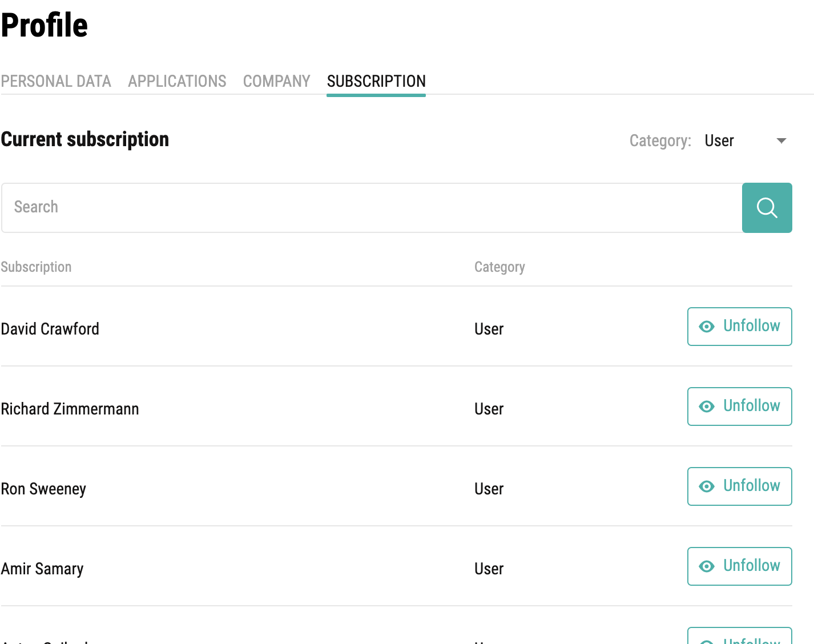814x644 pixels.
Task: Click the Richard Zimmermann name
Action: pos(70,409)
